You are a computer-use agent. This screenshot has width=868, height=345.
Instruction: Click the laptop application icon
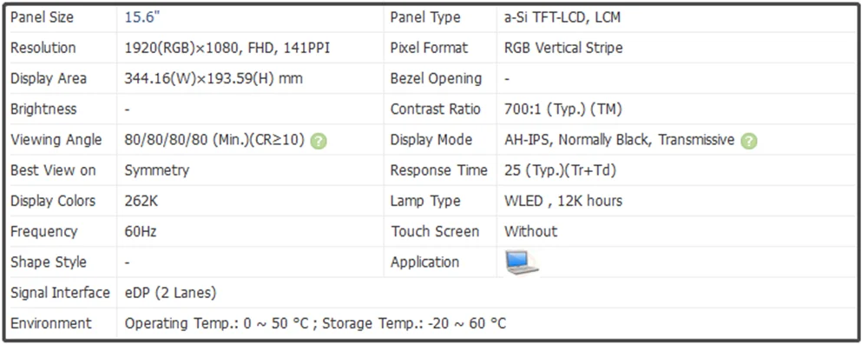click(x=522, y=262)
